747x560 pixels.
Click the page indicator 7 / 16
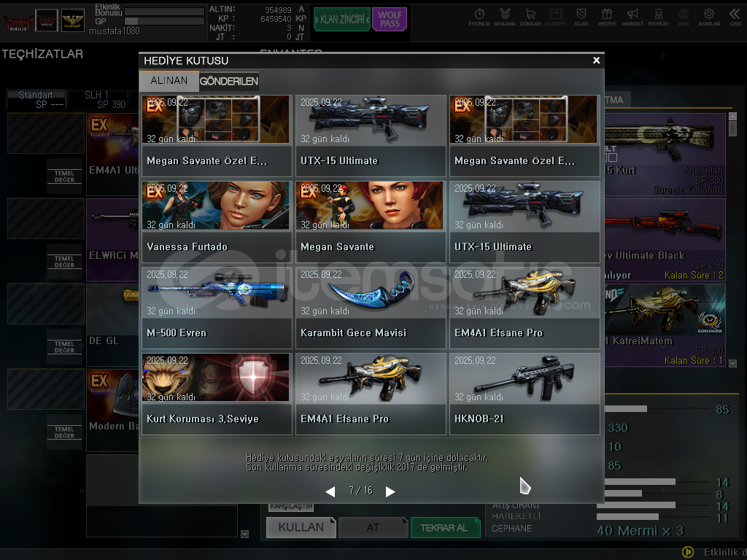click(360, 491)
